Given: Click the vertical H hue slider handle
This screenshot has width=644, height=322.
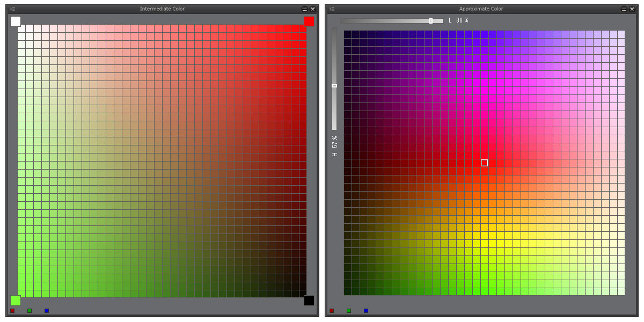Looking at the screenshot, I should click(x=334, y=86).
